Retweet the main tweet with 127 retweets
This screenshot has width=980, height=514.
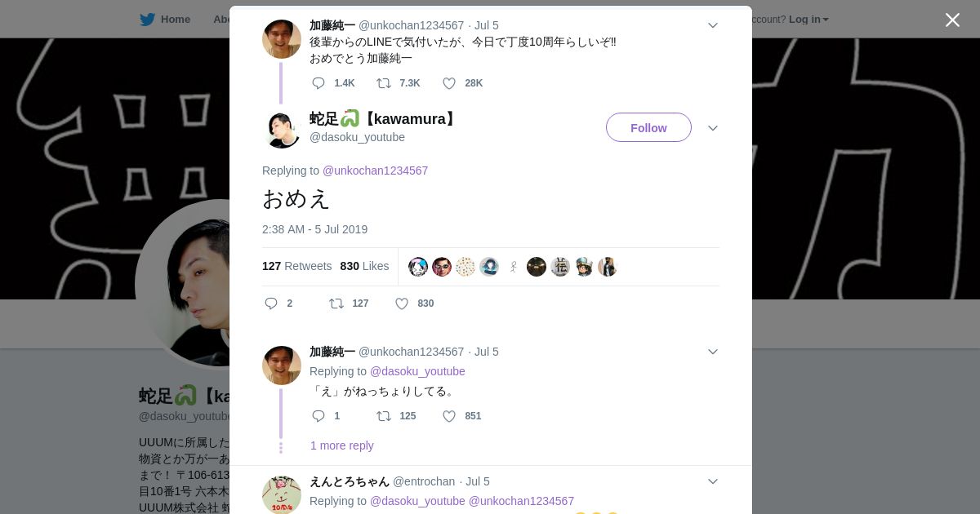(336, 304)
